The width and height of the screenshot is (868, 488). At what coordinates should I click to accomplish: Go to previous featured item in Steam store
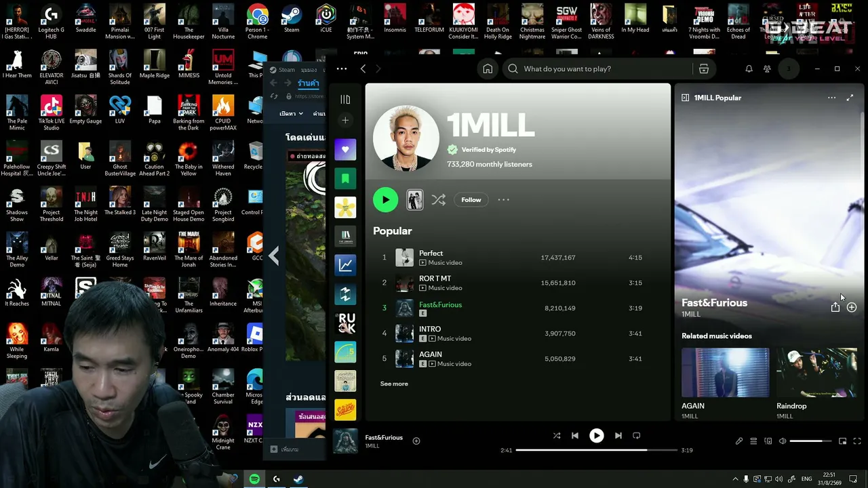click(274, 256)
